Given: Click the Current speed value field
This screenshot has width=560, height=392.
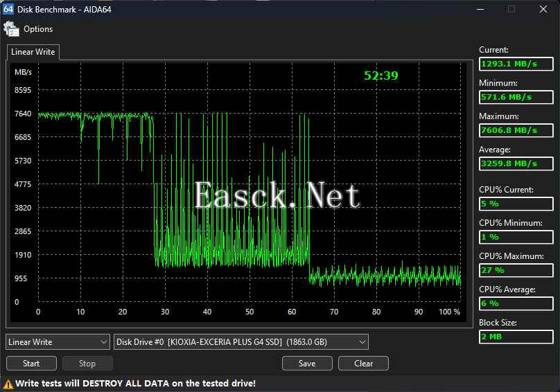Looking at the screenshot, I should (x=516, y=64).
